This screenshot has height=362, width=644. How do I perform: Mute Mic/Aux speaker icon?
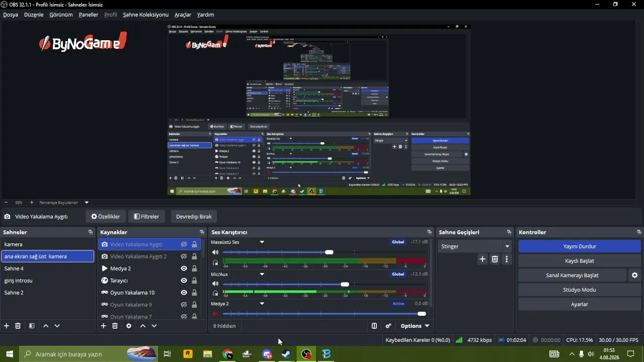coord(215,284)
